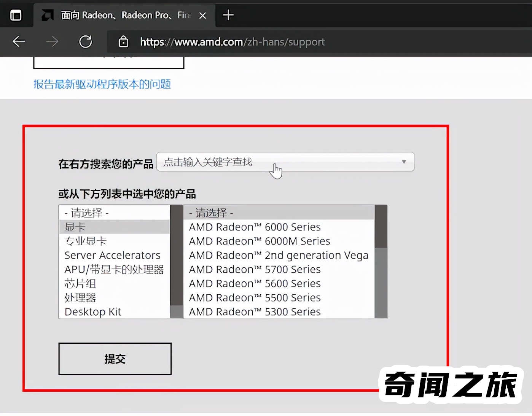Click the 点击输入关键字查找 search box

pyautogui.click(x=285, y=162)
